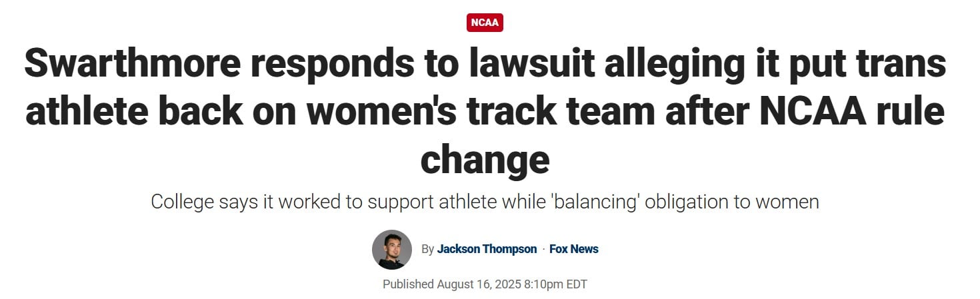Click the 'August 16, 2025' publication date
The image size is (980, 299).
coord(479,284)
